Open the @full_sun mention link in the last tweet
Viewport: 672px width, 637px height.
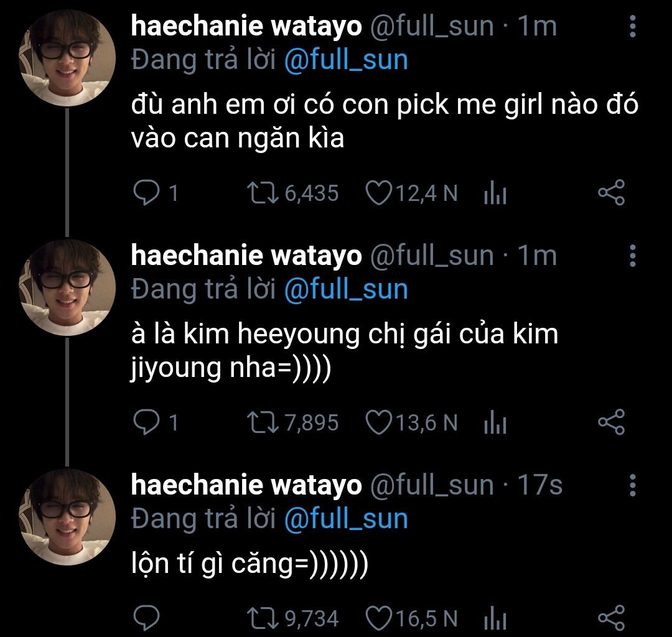(x=346, y=519)
